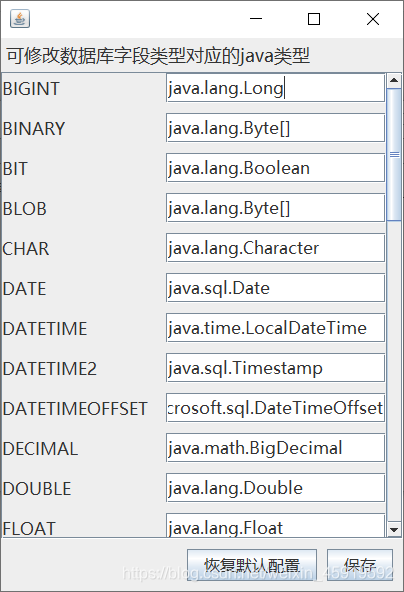Focus the BIGINT java.lang.Long field
Screen dimensions: 404x592
pyautogui.click(x=275, y=88)
